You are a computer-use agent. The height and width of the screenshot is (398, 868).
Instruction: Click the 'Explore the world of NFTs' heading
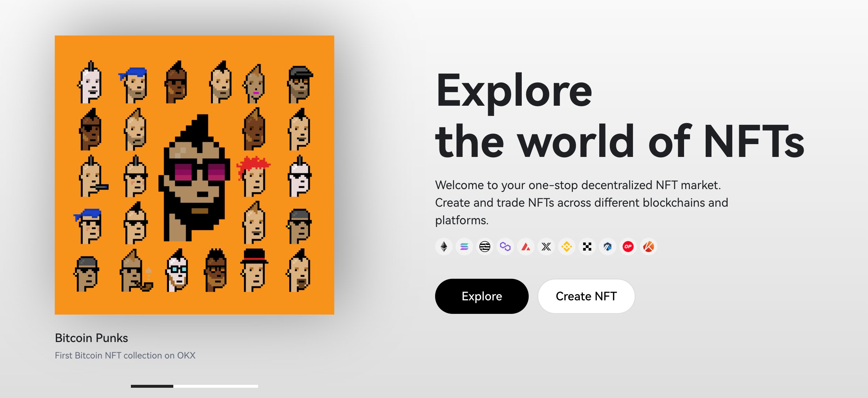click(619, 115)
